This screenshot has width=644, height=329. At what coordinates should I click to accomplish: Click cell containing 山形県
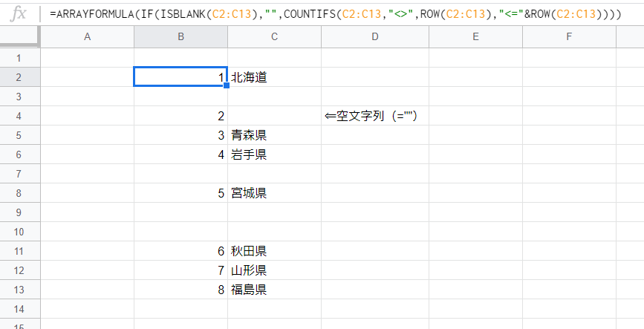(x=274, y=270)
